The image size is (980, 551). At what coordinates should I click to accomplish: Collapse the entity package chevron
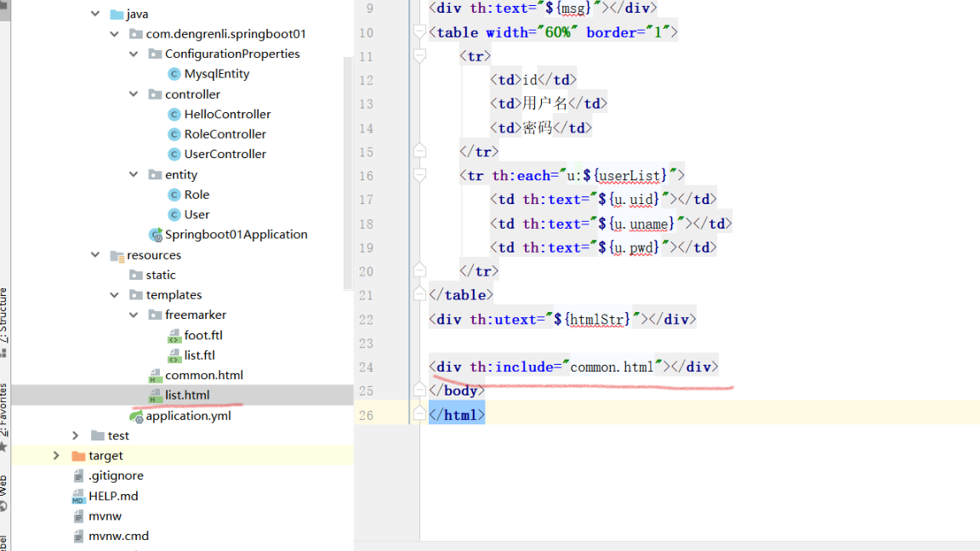point(134,175)
